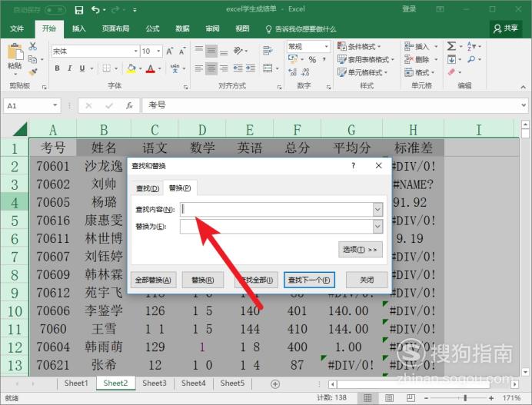Click the Find and Select magnifier icon
Image resolution: width=532 pixels, height=405 pixels.
(471, 60)
